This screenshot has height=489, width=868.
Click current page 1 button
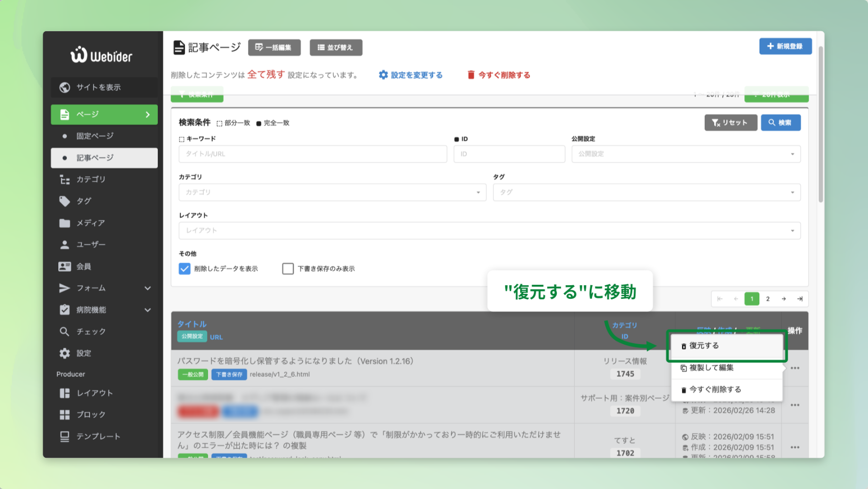click(x=752, y=299)
